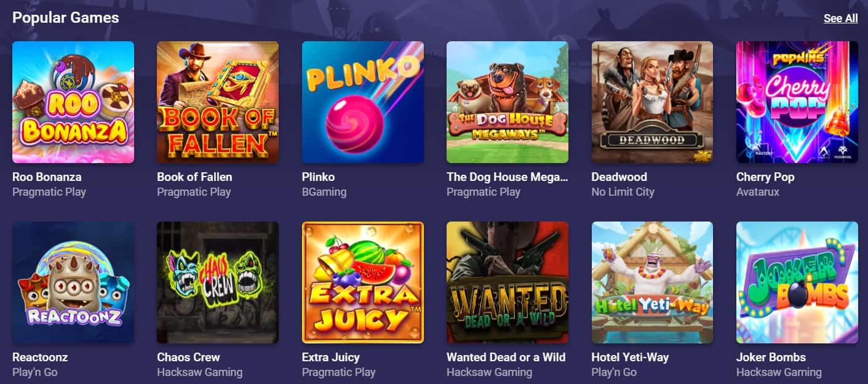This screenshot has width=868, height=384.
Task: Launch the Book of Fallen game tile
Action: point(218,102)
